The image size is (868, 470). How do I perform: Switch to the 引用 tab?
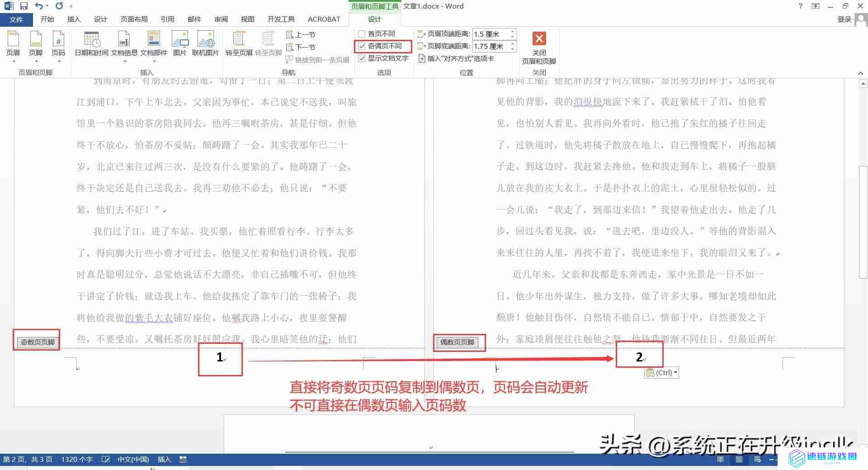[x=167, y=19]
